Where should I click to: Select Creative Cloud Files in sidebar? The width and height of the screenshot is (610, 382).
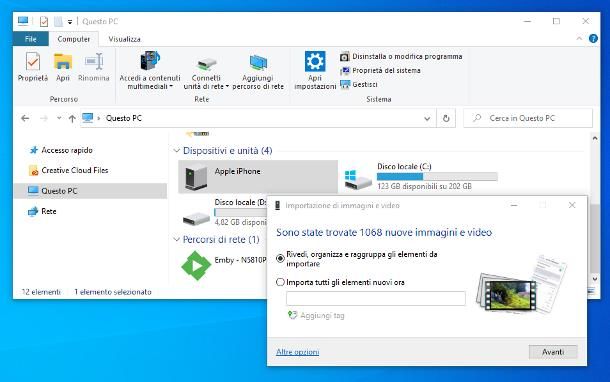pos(68,170)
